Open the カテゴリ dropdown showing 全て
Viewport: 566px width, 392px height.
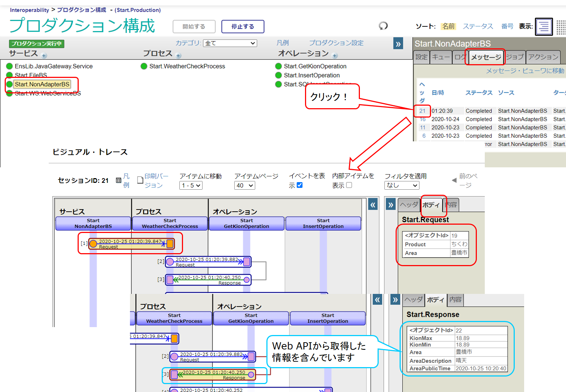pos(230,43)
